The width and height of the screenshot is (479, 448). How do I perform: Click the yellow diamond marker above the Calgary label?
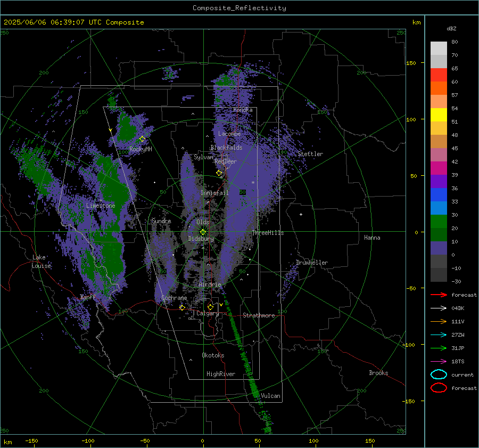coord(210,307)
